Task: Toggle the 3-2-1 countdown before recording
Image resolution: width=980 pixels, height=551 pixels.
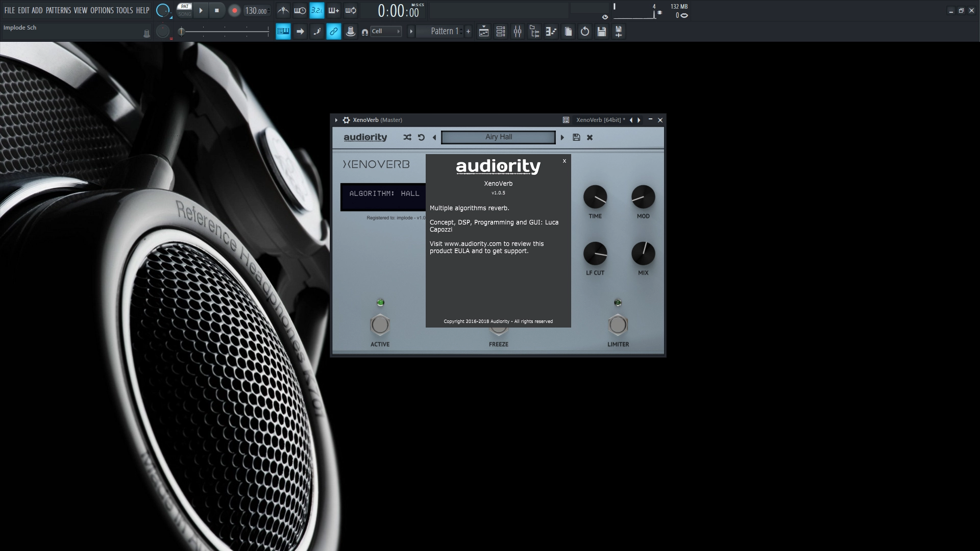Action: [x=317, y=10]
